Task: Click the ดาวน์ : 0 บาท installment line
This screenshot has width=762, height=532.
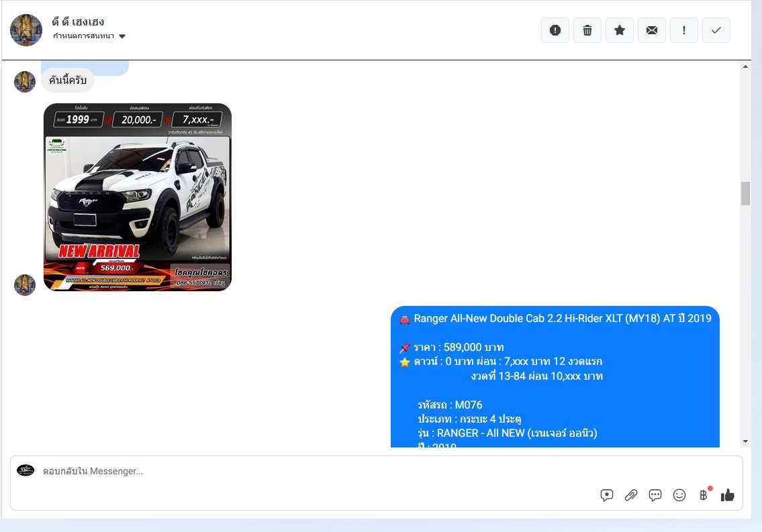Action: [x=501, y=362]
